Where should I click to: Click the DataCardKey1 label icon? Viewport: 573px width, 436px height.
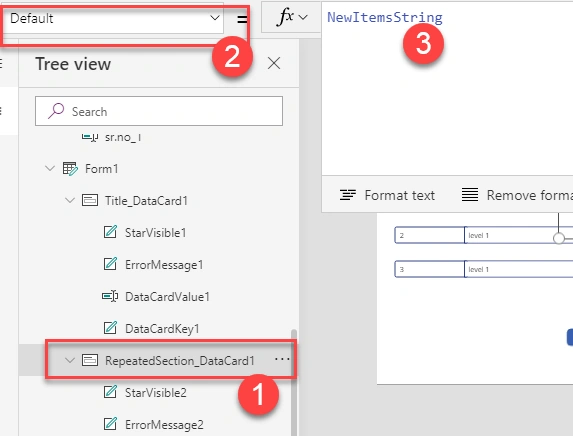coord(110,328)
